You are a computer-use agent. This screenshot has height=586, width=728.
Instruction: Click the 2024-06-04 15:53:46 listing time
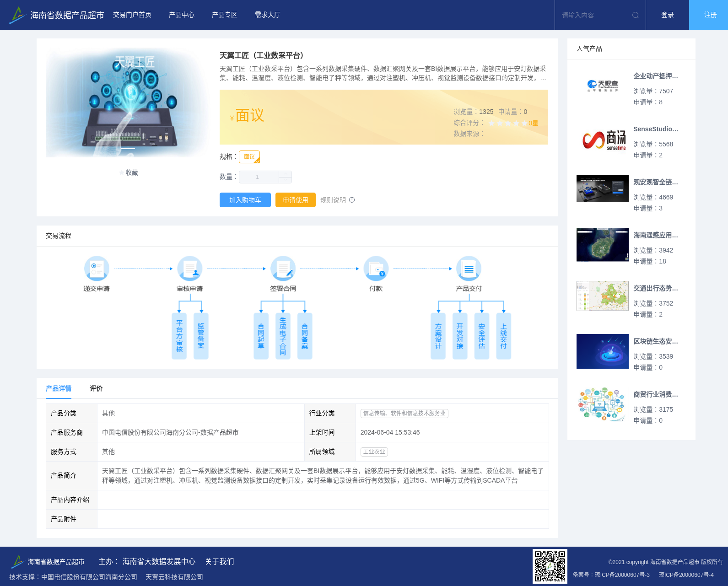tap(390, 432)
